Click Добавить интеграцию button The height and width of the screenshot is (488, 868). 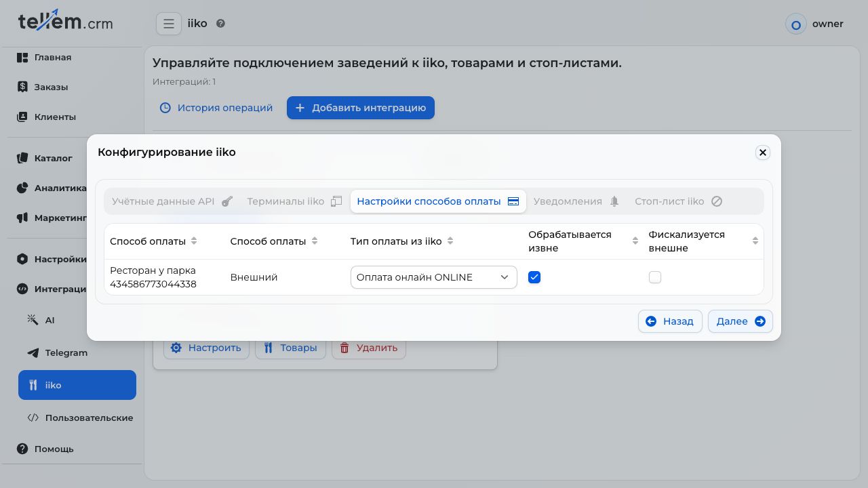tap(361, 108)
